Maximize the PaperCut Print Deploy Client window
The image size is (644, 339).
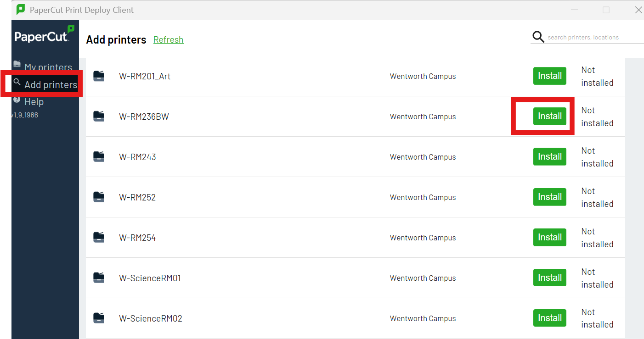pos(606,10)
